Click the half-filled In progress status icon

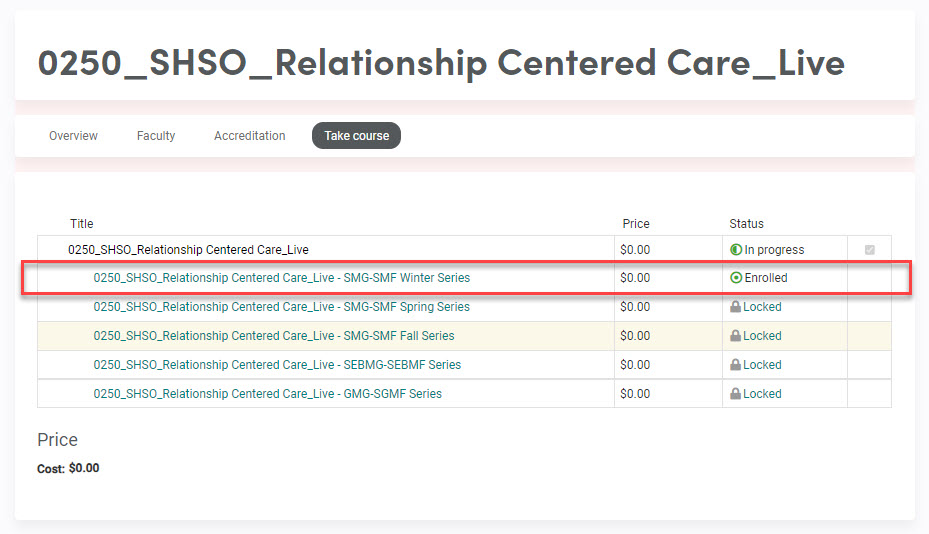click(x=736, y=250)
